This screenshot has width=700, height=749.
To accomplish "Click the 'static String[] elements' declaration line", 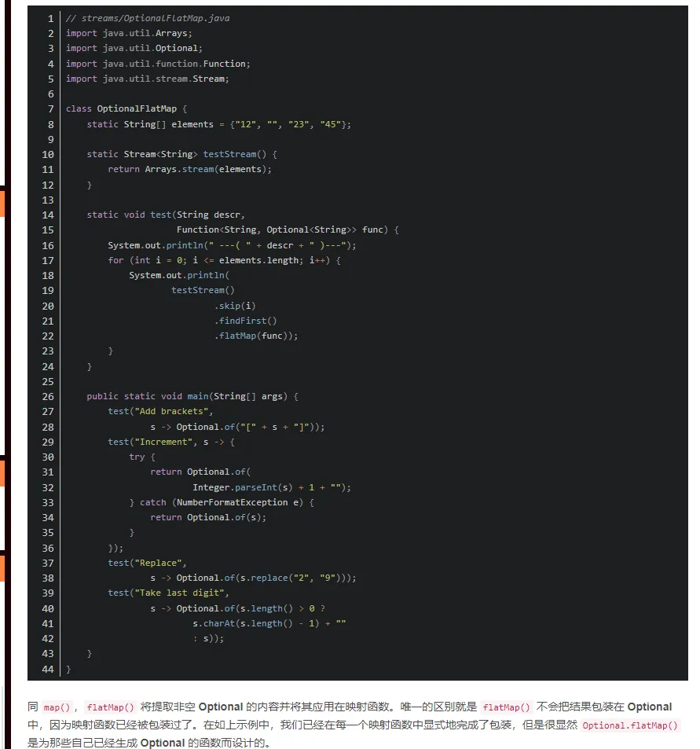I will pyautogui.click(x=218, y=124).
